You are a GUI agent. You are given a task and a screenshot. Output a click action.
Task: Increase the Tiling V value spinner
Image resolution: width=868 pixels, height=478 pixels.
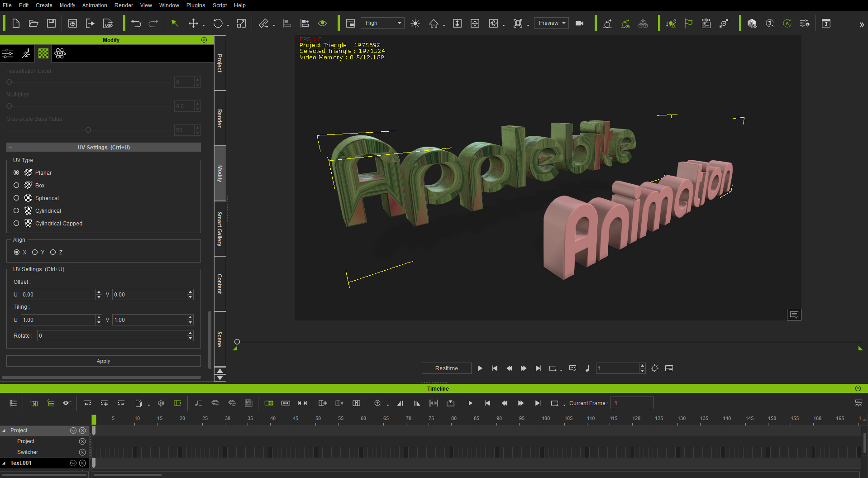[x=190, y=317]
